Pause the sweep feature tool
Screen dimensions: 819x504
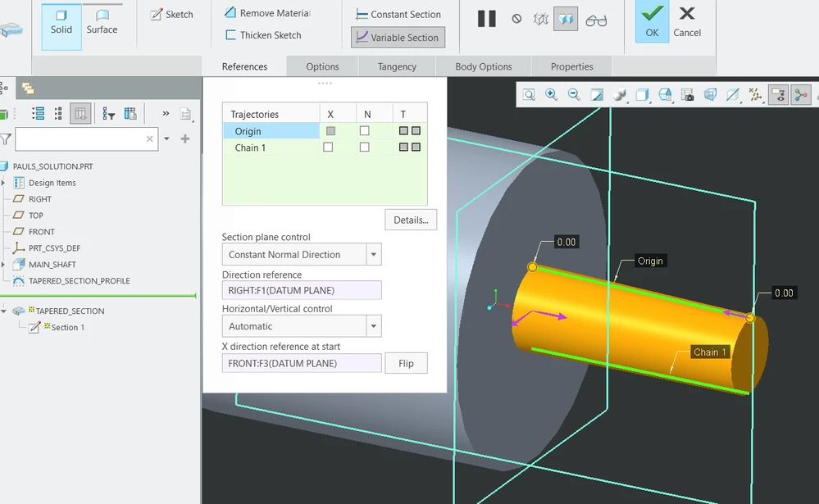(486, 19)
